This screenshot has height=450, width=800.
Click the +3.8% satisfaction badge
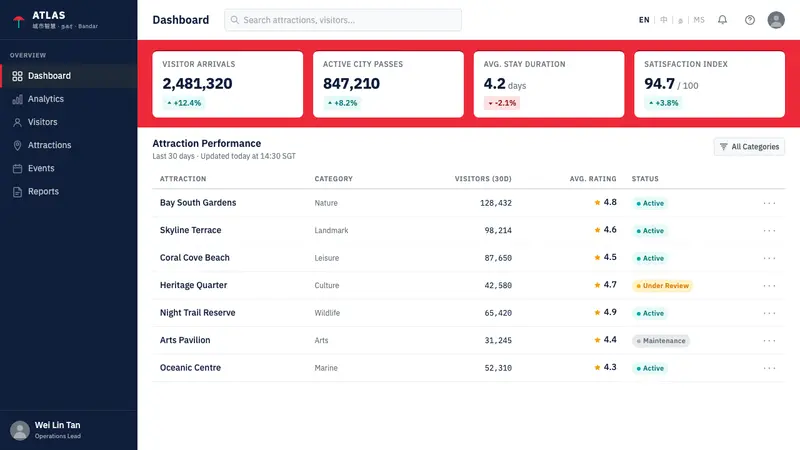(x=664, y=103)
